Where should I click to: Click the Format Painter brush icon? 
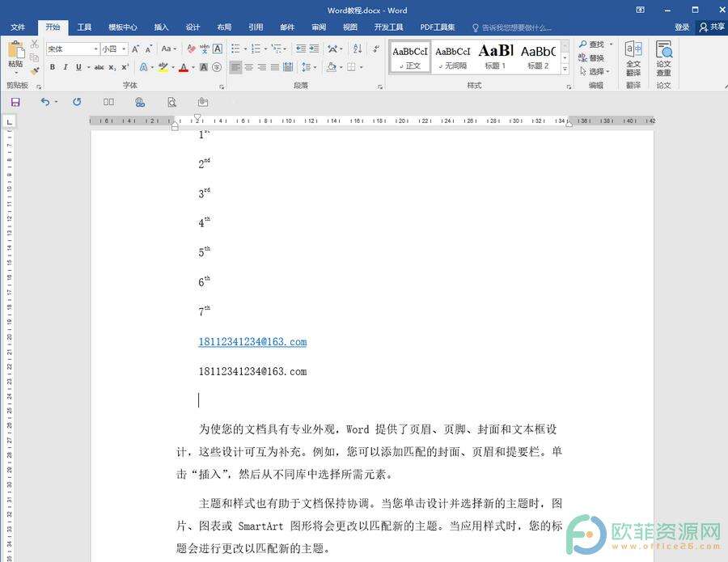pos(34,70)
